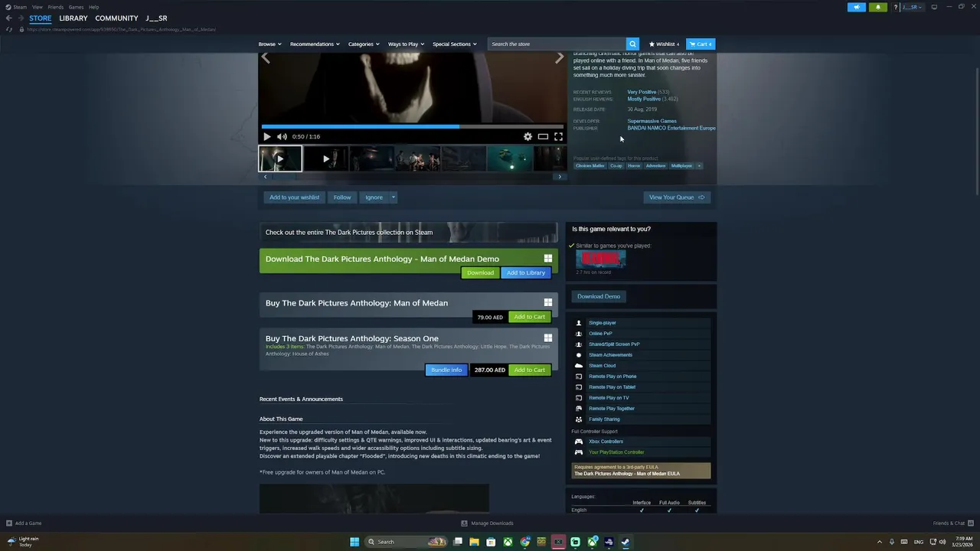Open Steam icon in taskbar
Screen dimensions: 980x551
tap(626, 542)
